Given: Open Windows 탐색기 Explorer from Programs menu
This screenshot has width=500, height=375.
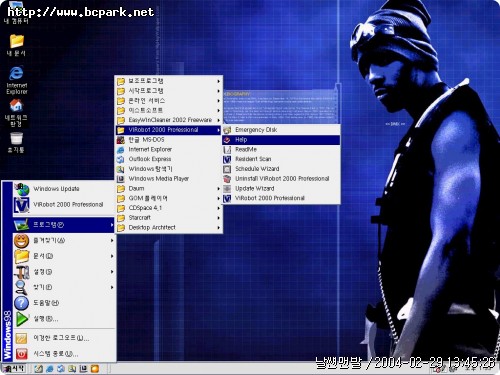Looking at the screenshot, I should [169, 169].
